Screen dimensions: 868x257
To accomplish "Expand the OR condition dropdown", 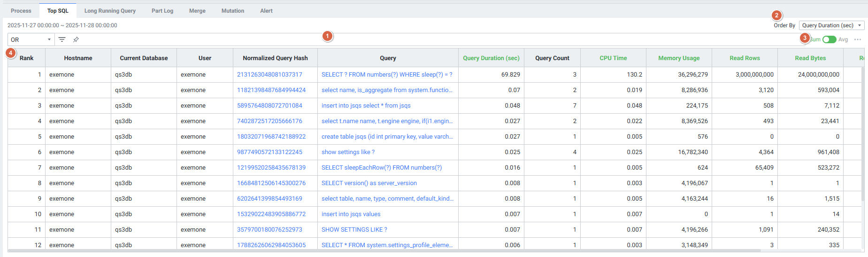I will [31, 39].
